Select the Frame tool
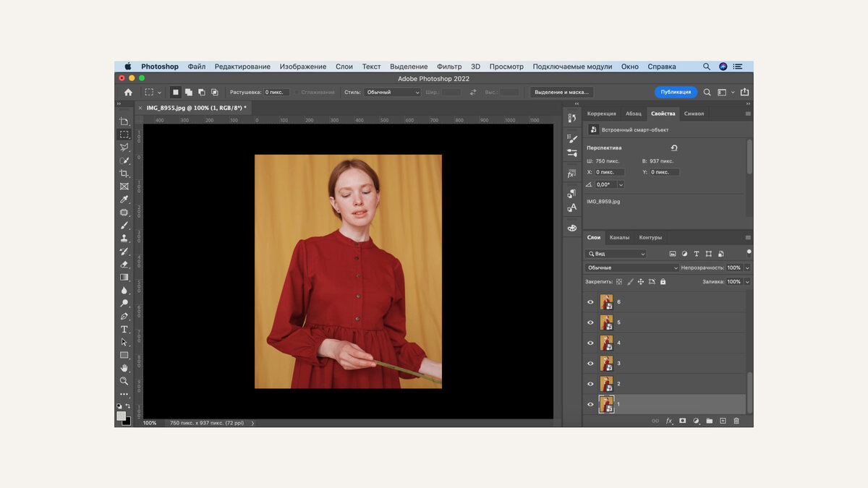Image resolution: width=868 pixels, height=488 pixels. coord(124,187)
